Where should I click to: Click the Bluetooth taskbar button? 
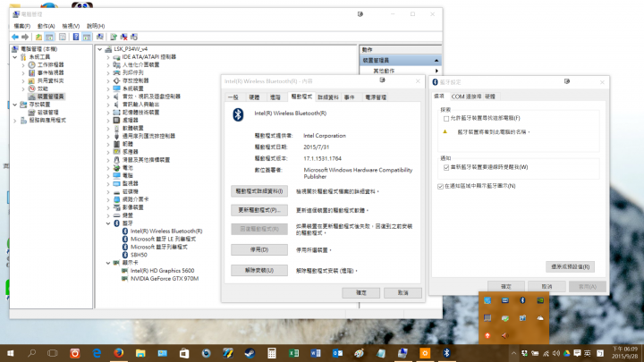point(446,353)
